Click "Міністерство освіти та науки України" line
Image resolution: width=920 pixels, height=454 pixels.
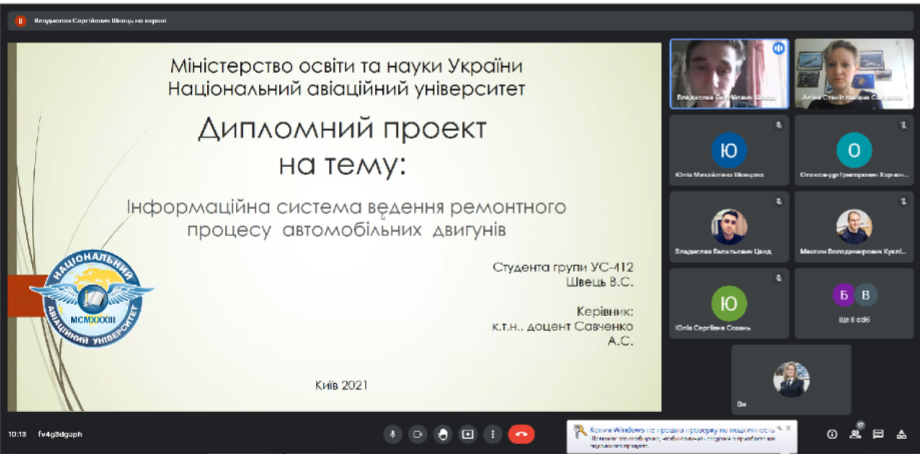coord(346,66)
